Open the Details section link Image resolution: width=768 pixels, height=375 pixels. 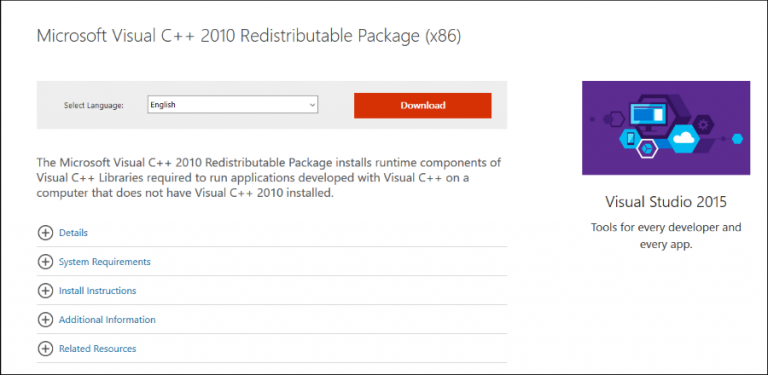[73, 233]
